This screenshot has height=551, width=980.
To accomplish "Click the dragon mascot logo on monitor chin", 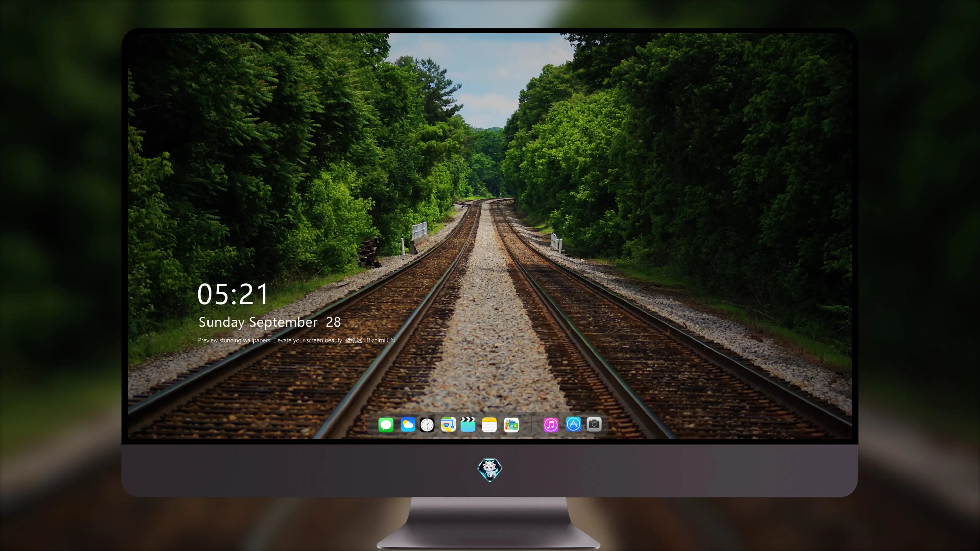I will point(490,470).
